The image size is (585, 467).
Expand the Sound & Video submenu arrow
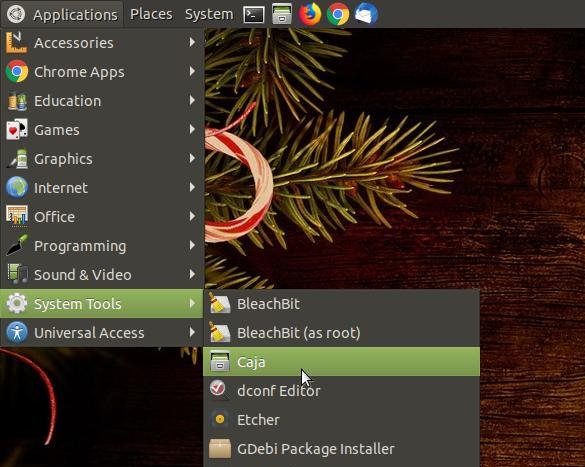(x=192, y=275)
